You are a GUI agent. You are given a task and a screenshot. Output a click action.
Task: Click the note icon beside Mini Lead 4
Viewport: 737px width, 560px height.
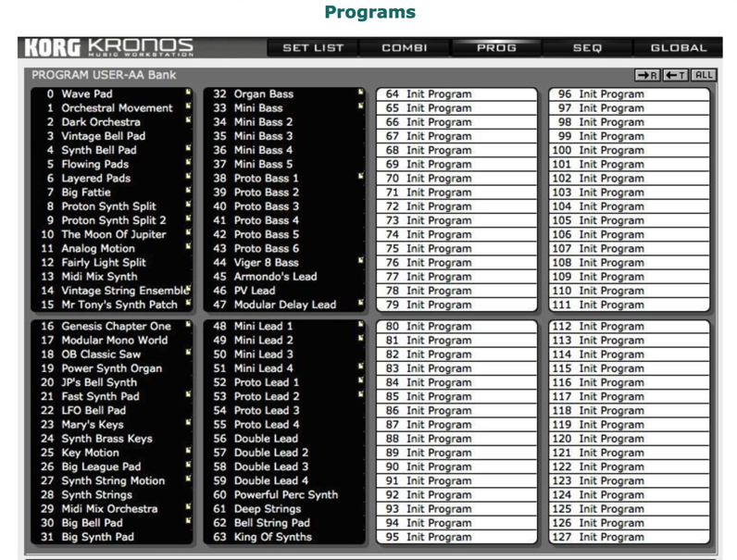coord(361,367)
